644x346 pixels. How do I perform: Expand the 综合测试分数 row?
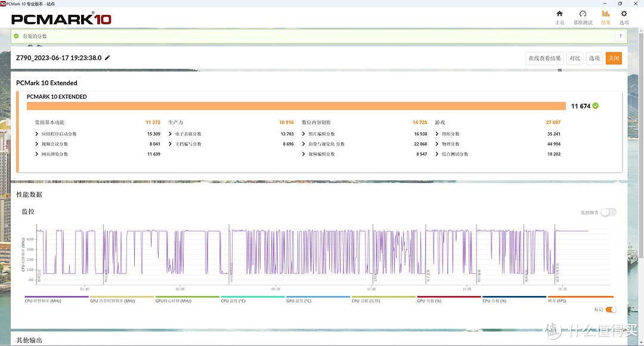point(437,154)
